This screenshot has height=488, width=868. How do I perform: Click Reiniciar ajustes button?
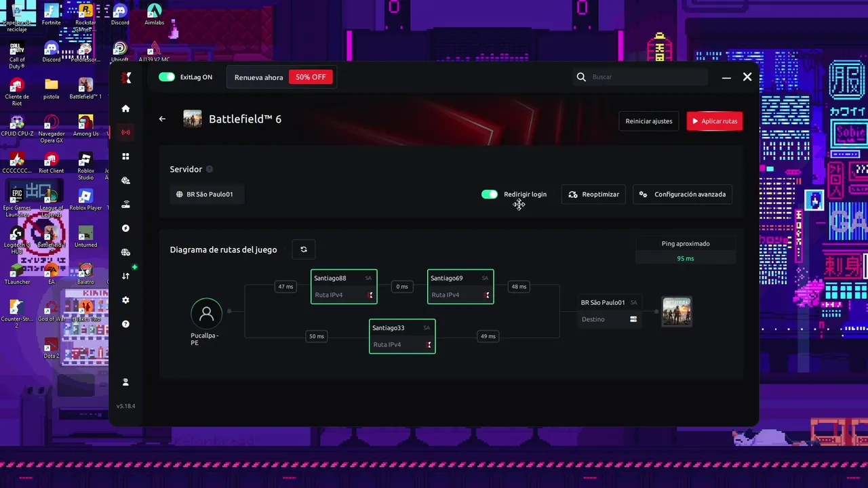pyautogui.click(x=648, y=121)
